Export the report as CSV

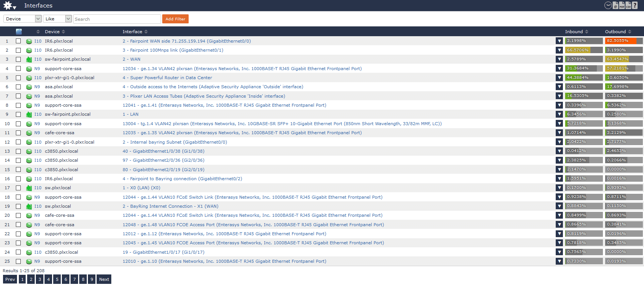tap(628, 5)
